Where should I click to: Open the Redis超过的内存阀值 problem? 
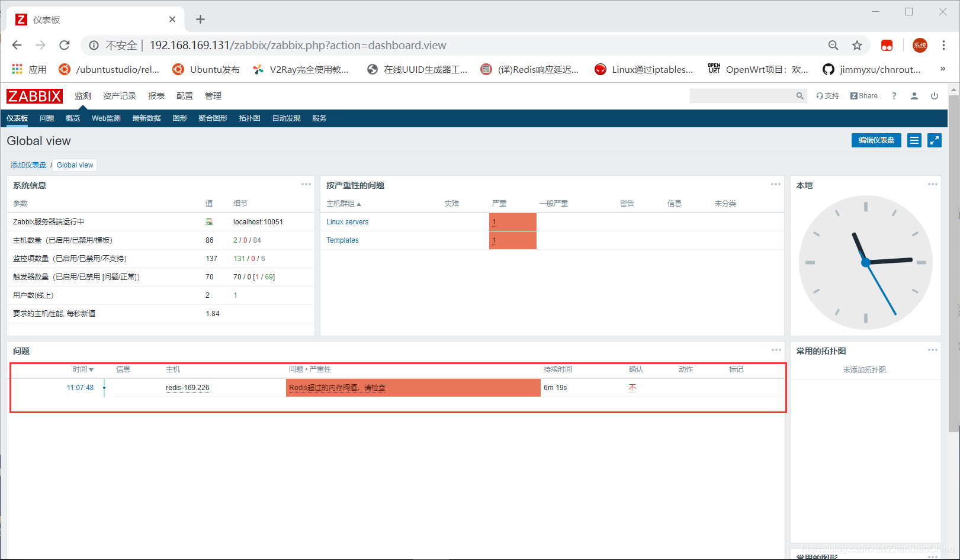coord(337,388)
